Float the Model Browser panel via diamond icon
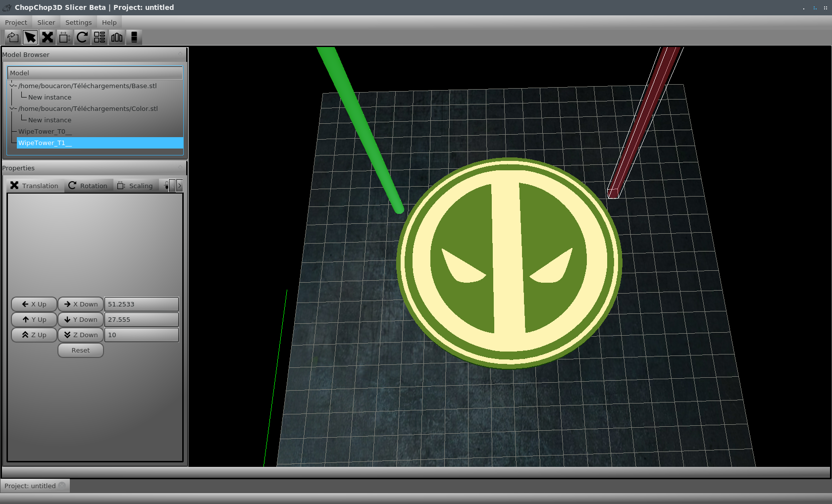 pyautogui.click(x=181, y=54)
